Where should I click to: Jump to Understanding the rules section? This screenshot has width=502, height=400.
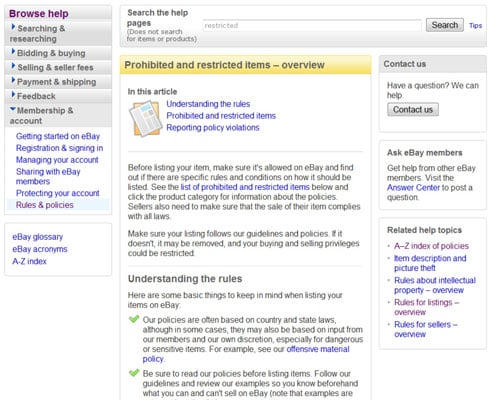208,104
